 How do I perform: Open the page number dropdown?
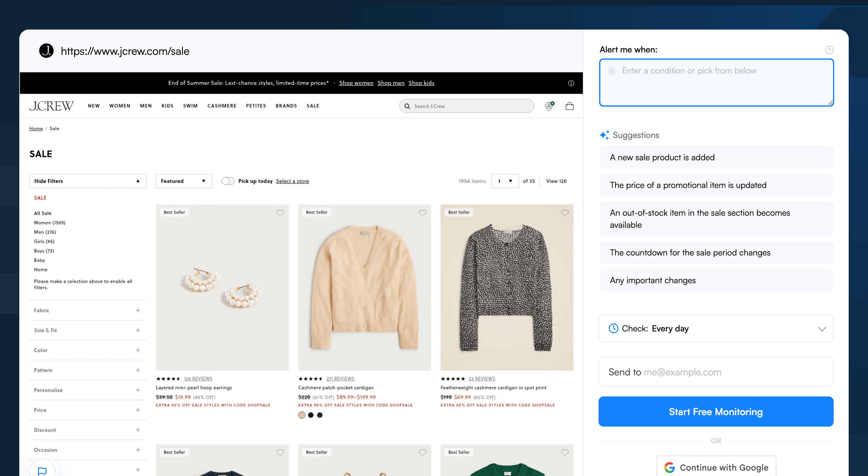[x=505, y=181]
